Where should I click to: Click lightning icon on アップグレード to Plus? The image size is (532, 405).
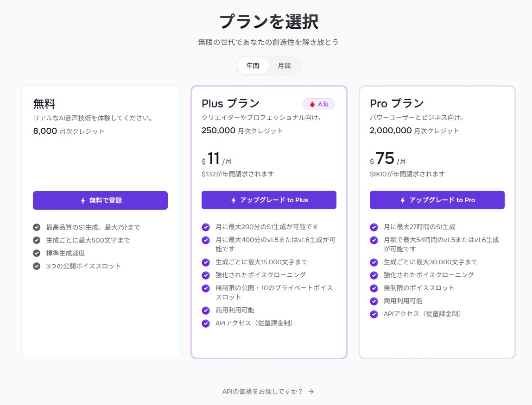pos(234,200)
